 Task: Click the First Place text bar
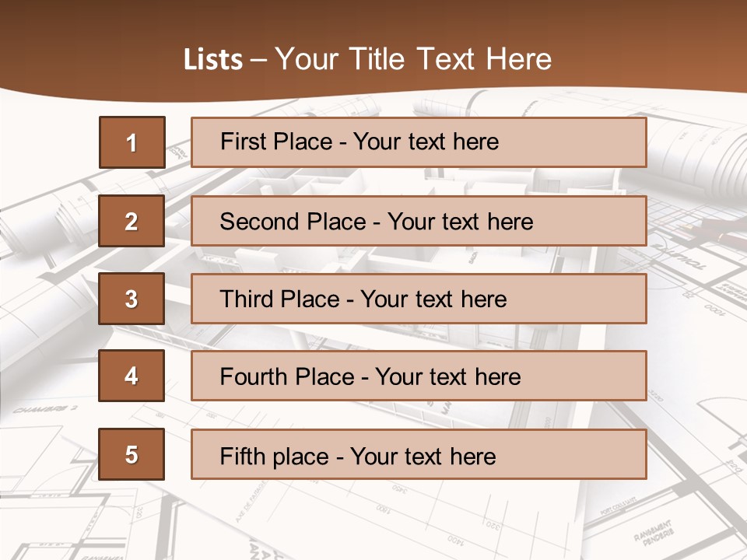pyautogui.click(x=419, y=142)
